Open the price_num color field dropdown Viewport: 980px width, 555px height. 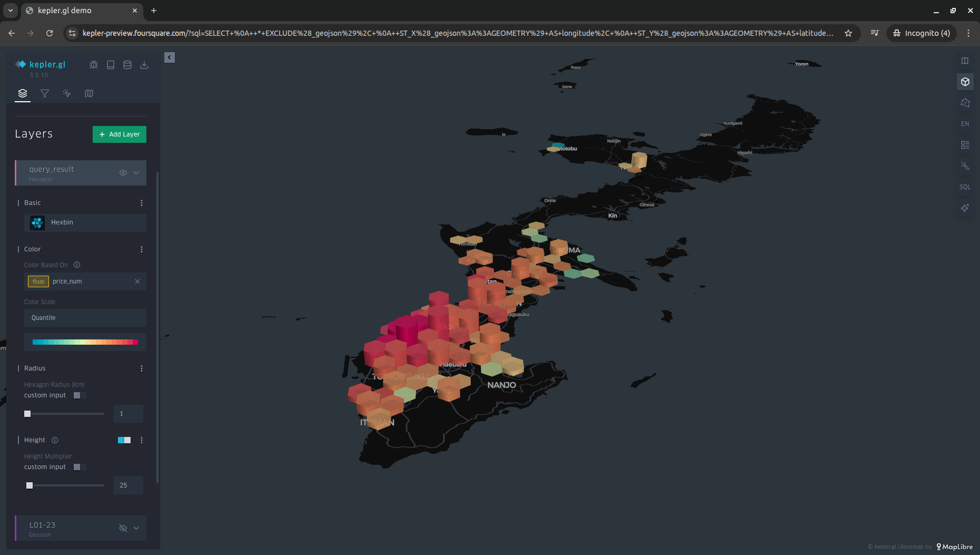pos(85,281)
